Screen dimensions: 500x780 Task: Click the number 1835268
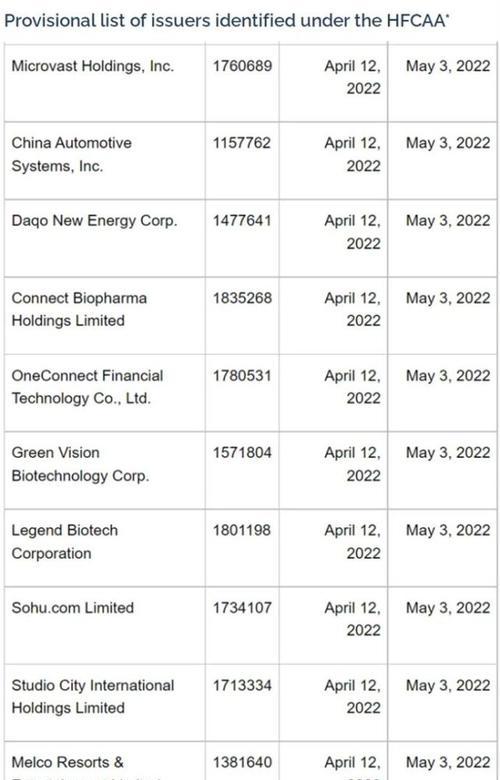242,298
